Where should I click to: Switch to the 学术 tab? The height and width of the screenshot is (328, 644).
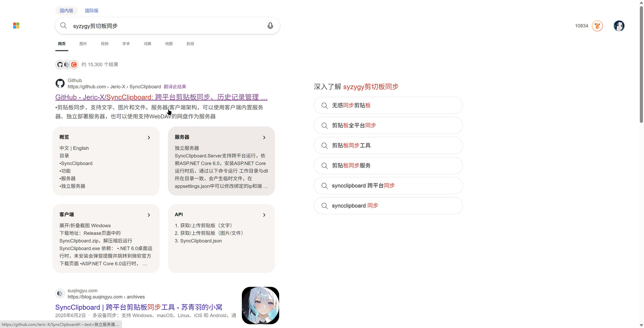point(126,44)
